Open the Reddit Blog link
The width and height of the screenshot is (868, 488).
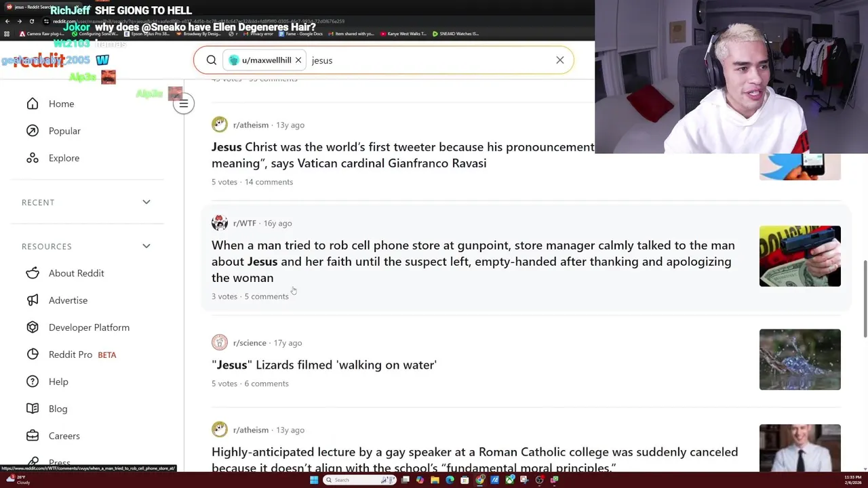[58, 409]
